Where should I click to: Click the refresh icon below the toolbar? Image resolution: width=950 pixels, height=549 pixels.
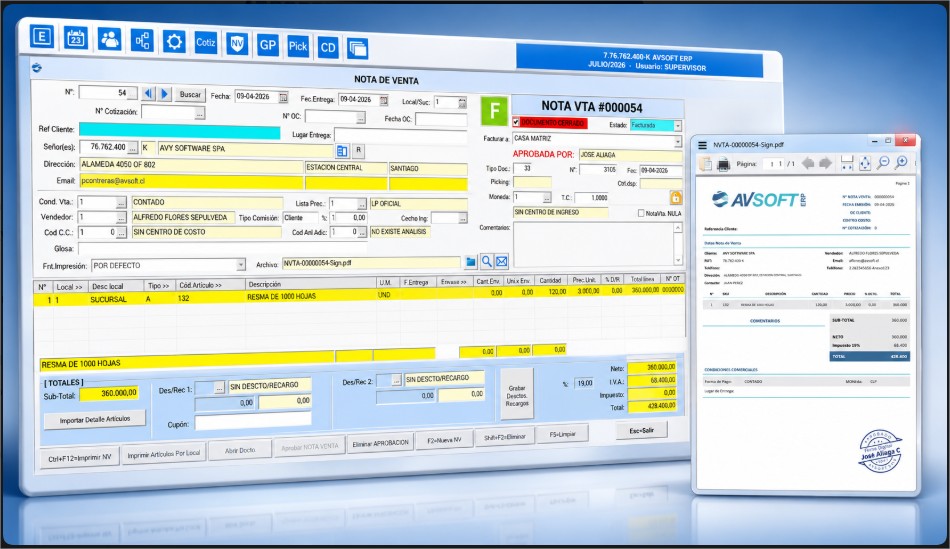pyautogui.click(x=37, y=68)
